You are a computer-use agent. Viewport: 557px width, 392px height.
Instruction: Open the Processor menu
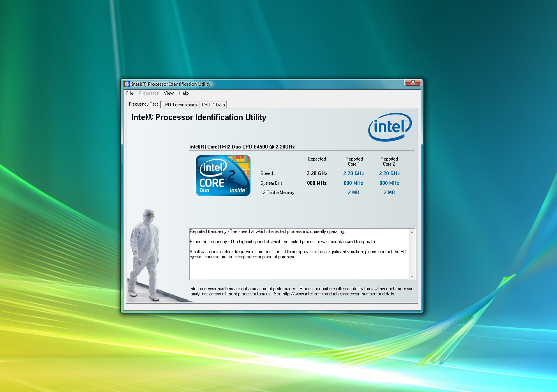pyautogui.click(x=149, y=94)
